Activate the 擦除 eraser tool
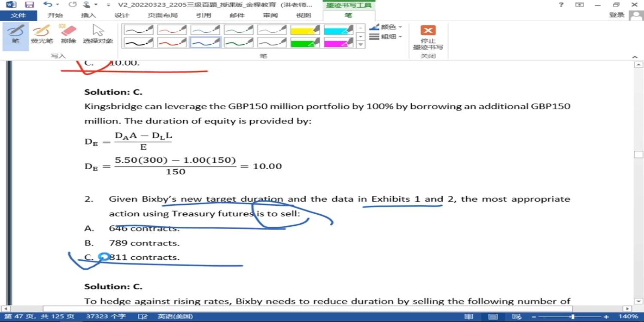Image resolution: width=644 pixels, height=322 pixels. [68, 34]
